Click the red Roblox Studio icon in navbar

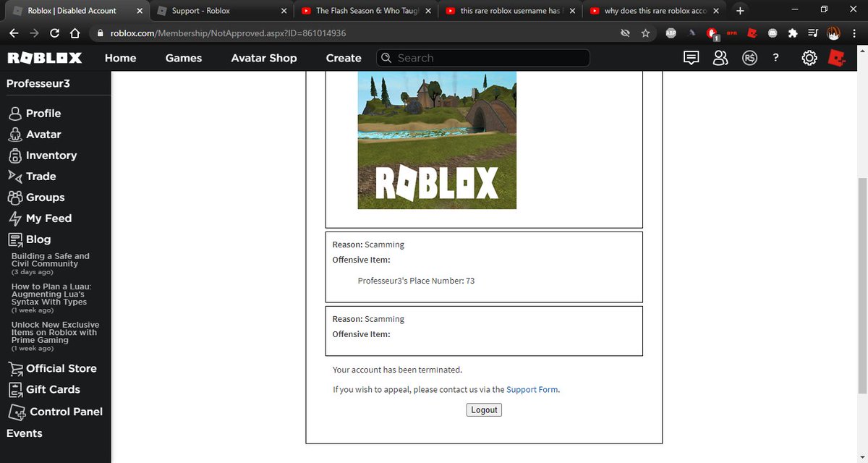(x=837, y=58)
